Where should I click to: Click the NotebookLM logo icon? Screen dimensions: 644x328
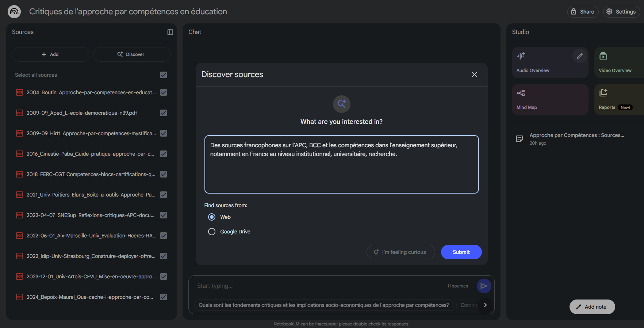coord(14,12)
